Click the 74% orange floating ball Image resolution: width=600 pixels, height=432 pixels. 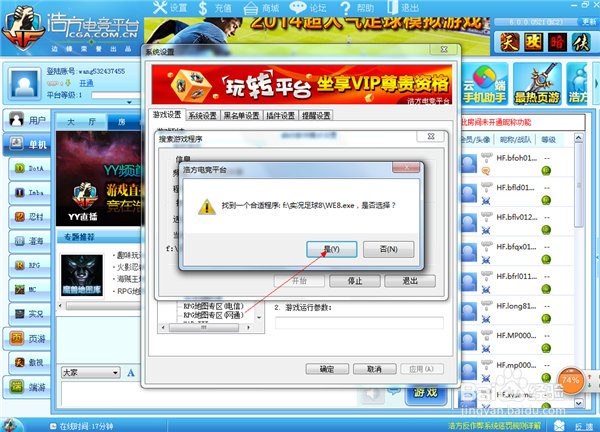pyautogui.click(x=570, y=380)
